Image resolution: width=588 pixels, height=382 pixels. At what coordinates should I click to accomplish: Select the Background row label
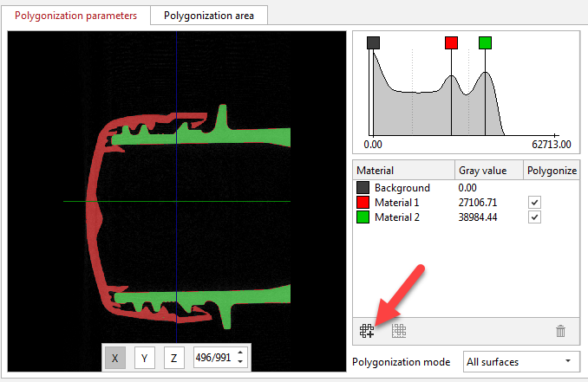[402, 188]
